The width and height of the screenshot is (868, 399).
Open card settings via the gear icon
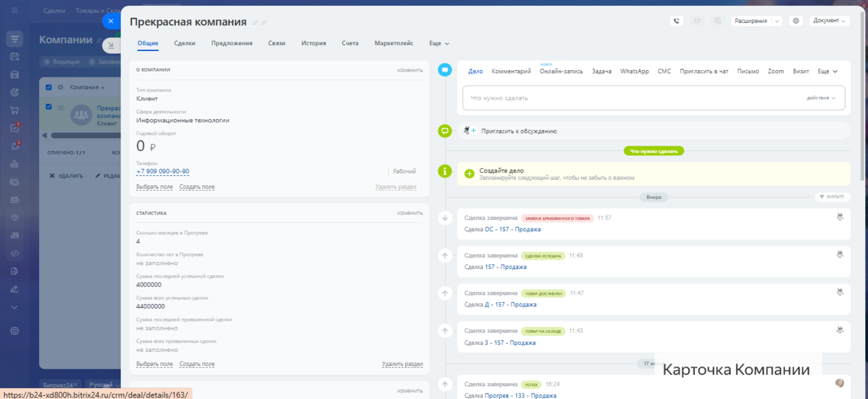[x=796, y=21]
